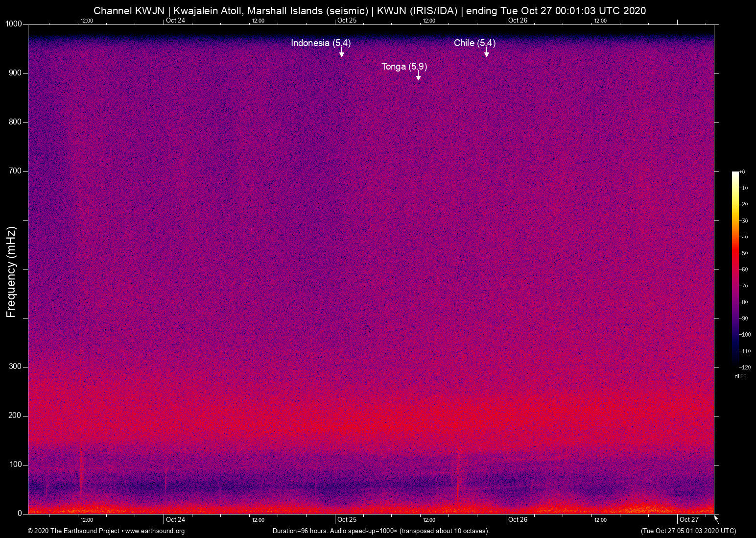Viewport: 756px width, 538px height.
Task: Click the dBFS color scale bar
Action: point(735,269)
